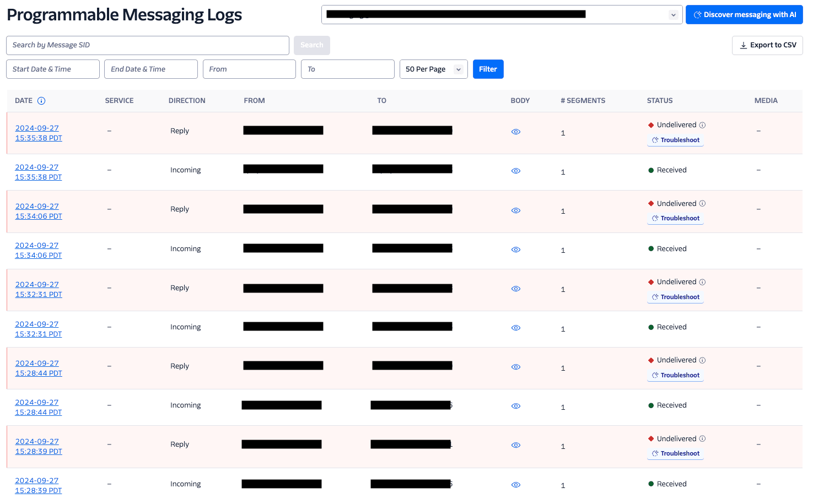Click the red diamond icon beside first Undelivered status
This screenshot has height=504, width=813.
650,124
